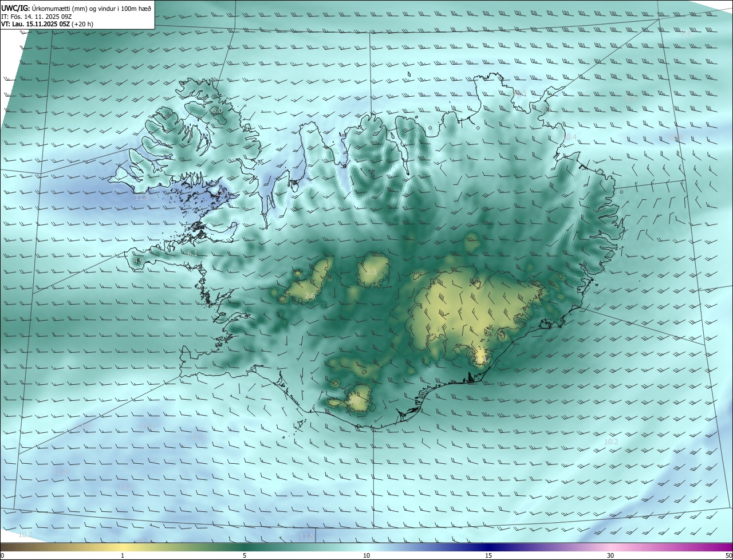The height and width of the screenshot is (560, 733).
Task: Click the colorbar tick label 1
Action: click(123, 555)
